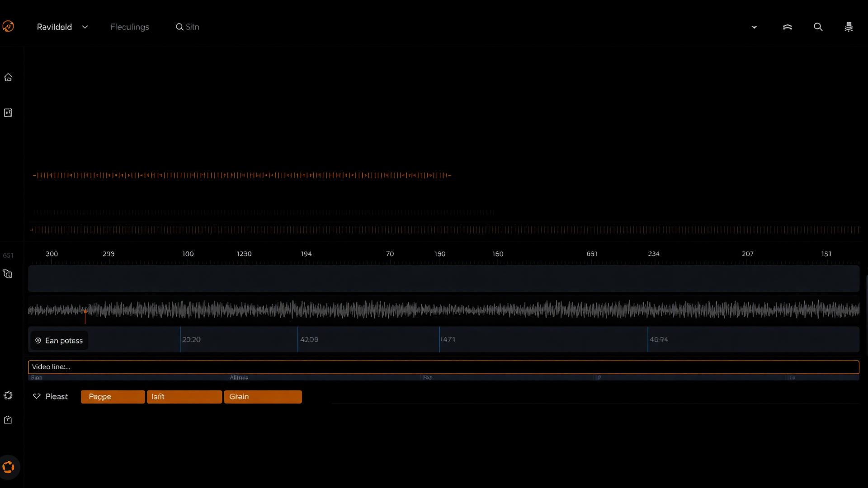
Task: Open the Home view from the sidebar
Action: [8, 78]
